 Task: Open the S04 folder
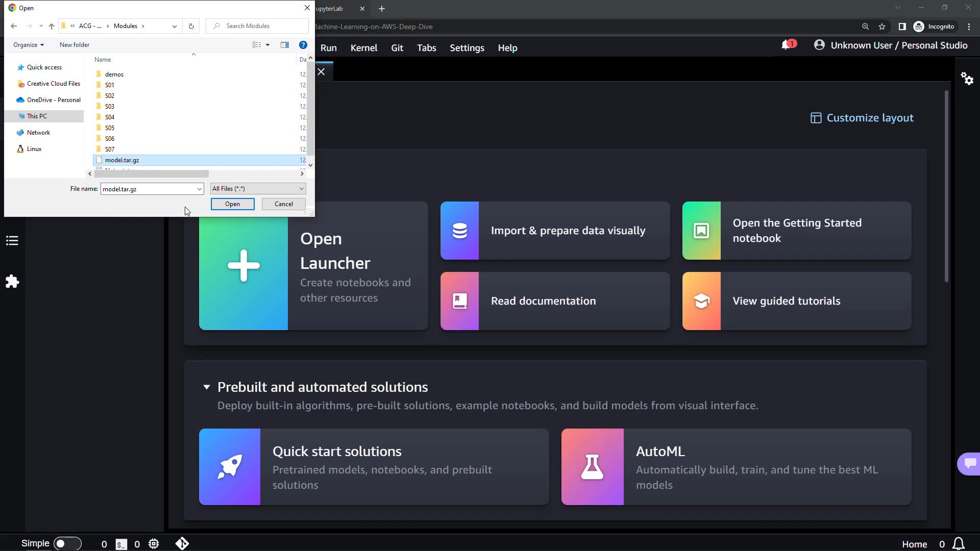[x=110, y=117]
